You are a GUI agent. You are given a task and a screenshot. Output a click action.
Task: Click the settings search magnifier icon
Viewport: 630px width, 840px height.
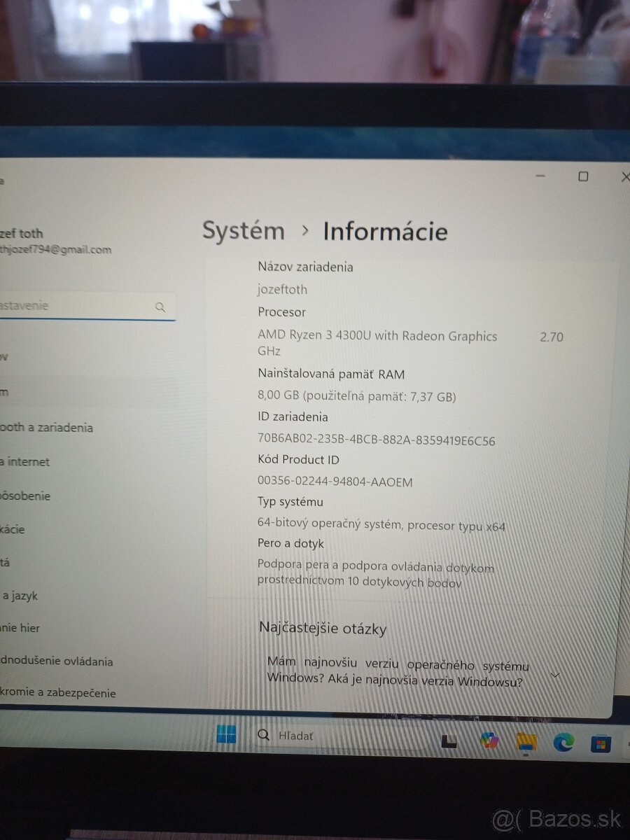click(160, 307)
